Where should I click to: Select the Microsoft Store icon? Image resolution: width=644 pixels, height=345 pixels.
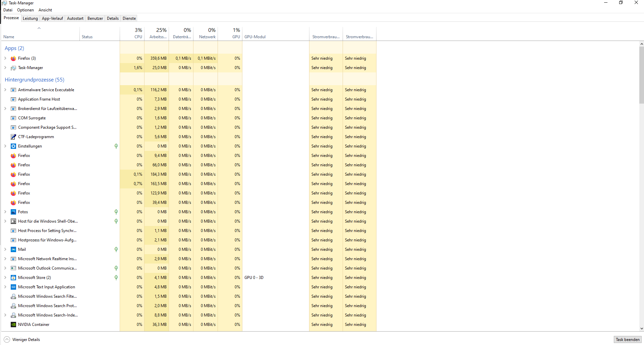(13, 277)
